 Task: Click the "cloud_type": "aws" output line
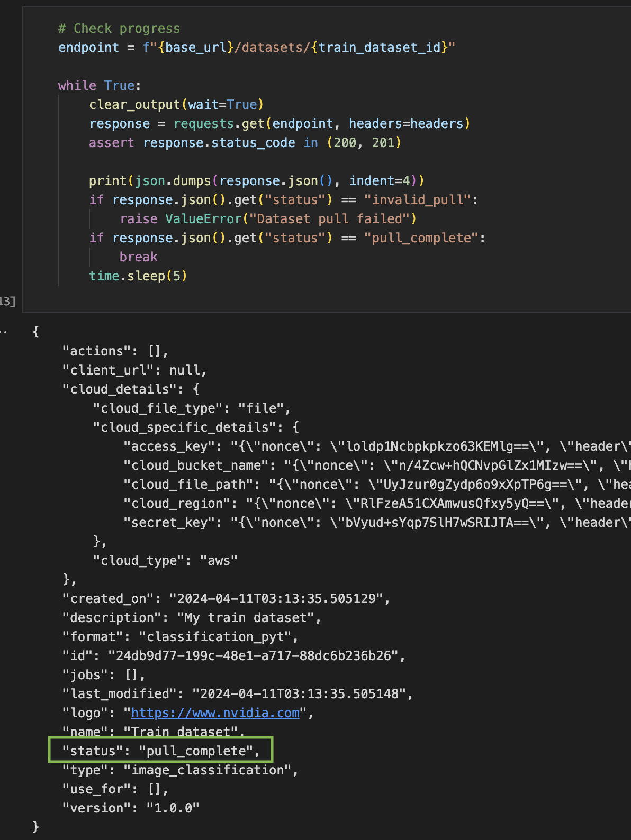(x=165, y=560)
